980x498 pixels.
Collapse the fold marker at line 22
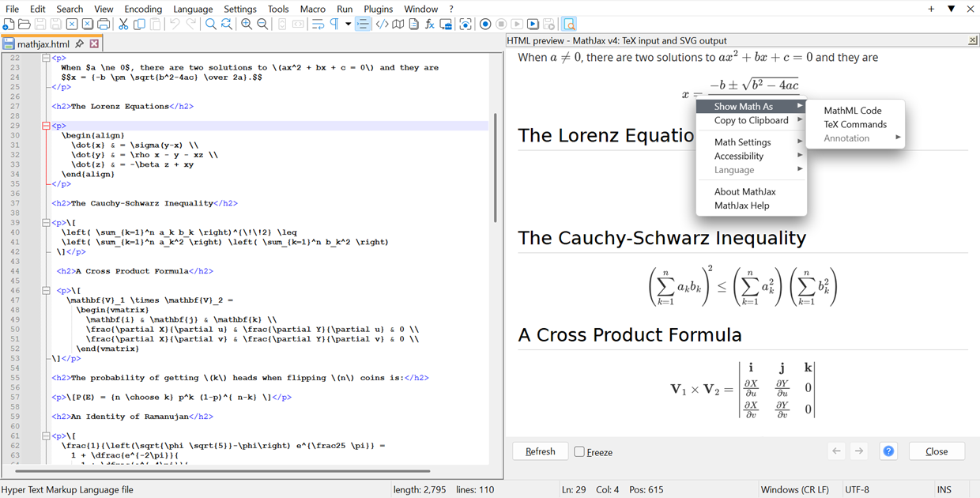point(46,58)
